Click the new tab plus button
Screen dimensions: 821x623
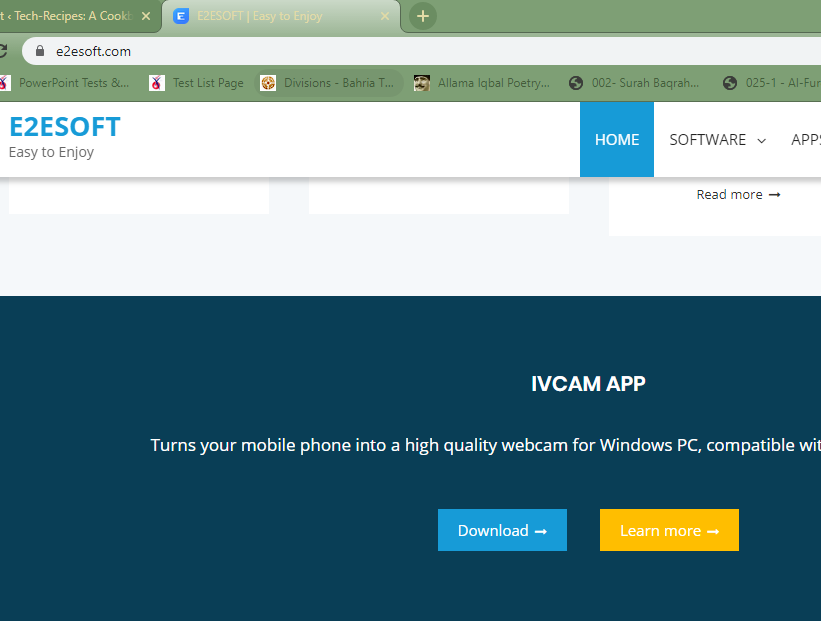coord(423,16)
